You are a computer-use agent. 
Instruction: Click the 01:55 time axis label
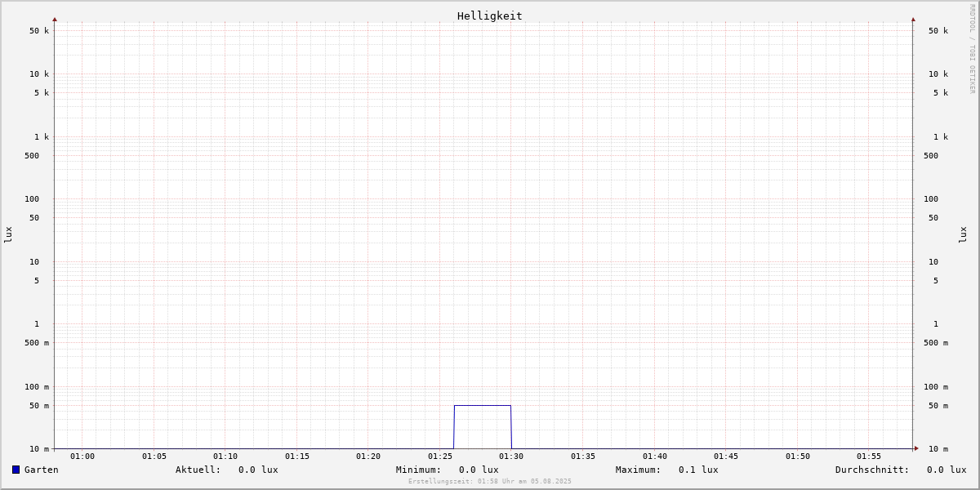pyautogui.click(x=869, y=457)
